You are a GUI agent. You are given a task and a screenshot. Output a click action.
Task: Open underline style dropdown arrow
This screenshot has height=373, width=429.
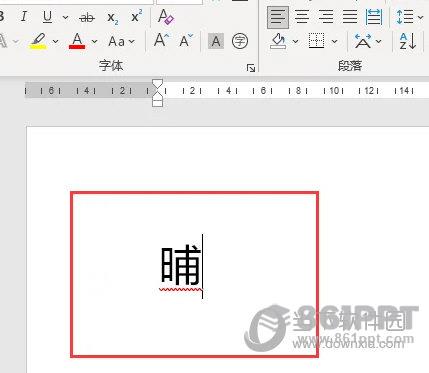coord(65,17)
